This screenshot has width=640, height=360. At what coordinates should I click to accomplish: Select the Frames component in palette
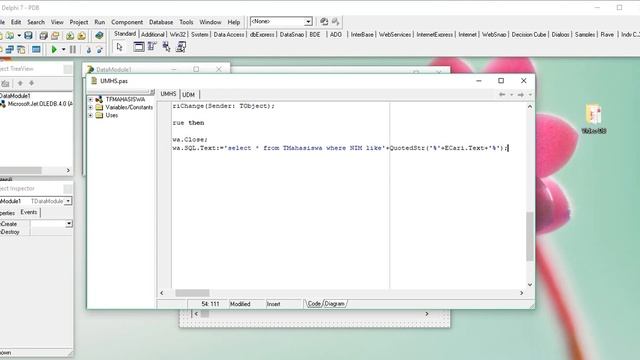(x=139, y=47)
